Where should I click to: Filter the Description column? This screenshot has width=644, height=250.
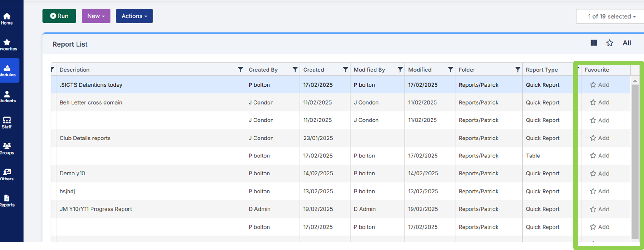(240, 70)
